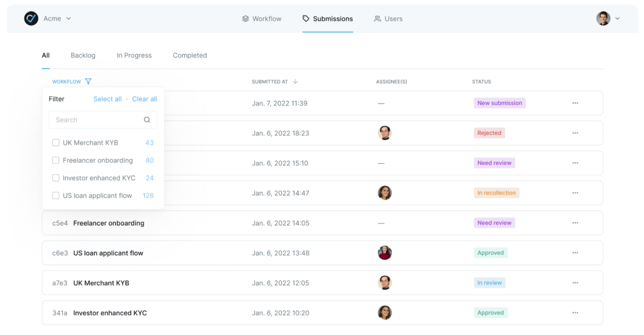Focus the filter Search input field
This screenshot has height=335, width=644.
click(97, 120)
